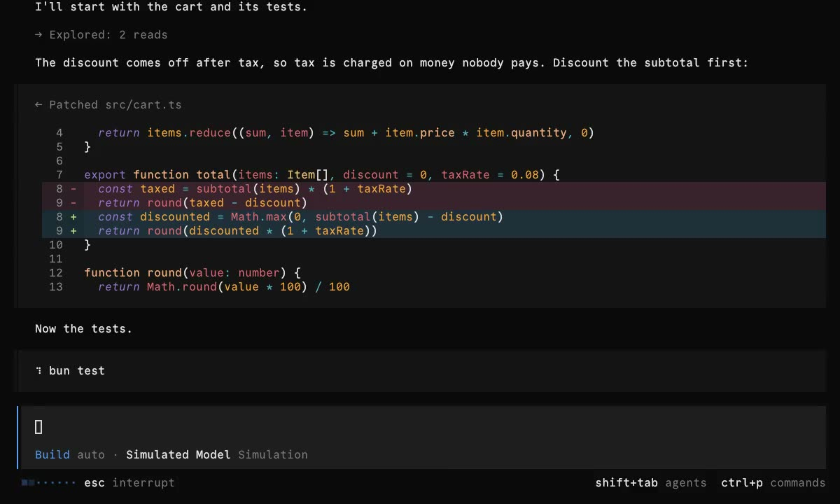Click the prompt input field cursor
The height and width of the screenshot is (504, 840).
[x=38, y=426]
